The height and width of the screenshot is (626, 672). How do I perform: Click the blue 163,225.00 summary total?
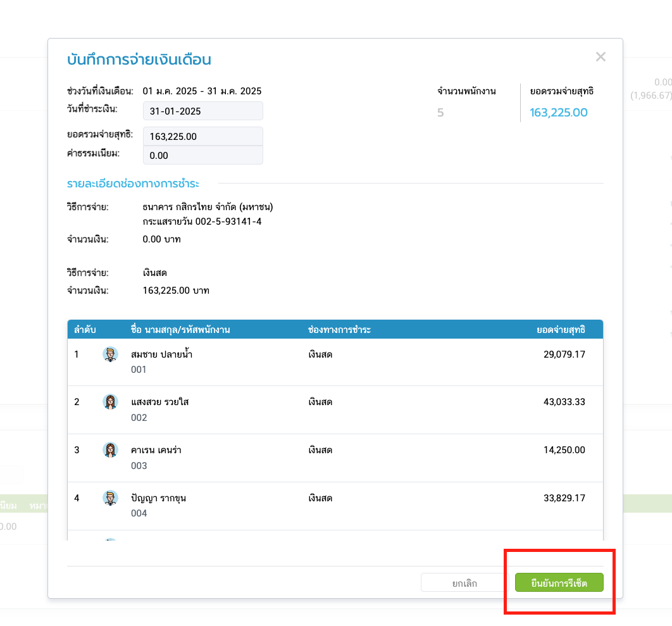coord(558,113)
